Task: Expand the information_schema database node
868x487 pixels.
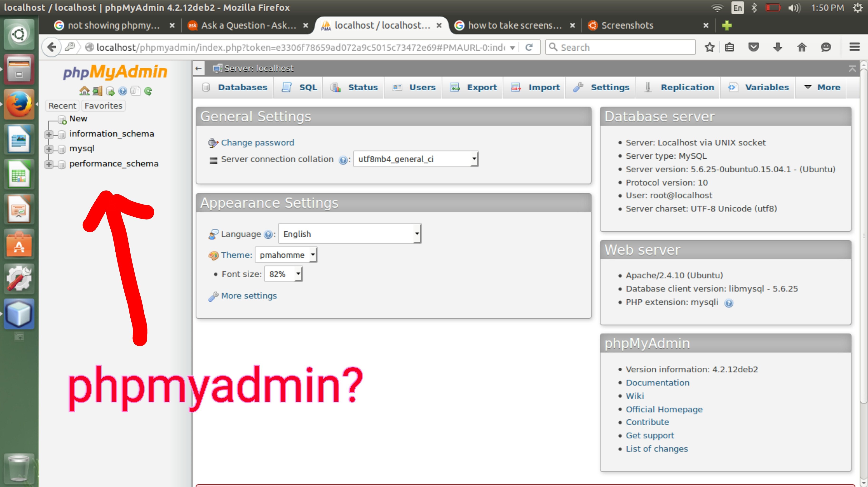Action: (x=49, y=134)
